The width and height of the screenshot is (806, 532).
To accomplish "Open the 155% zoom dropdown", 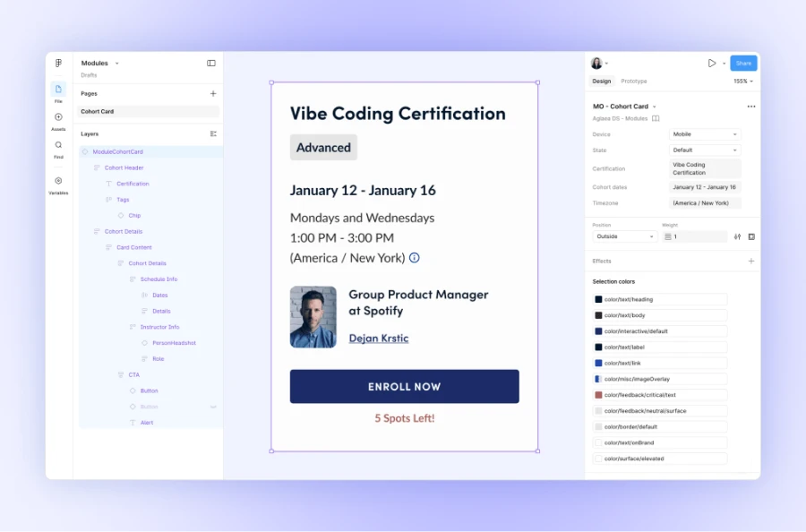I will (743, 82).
